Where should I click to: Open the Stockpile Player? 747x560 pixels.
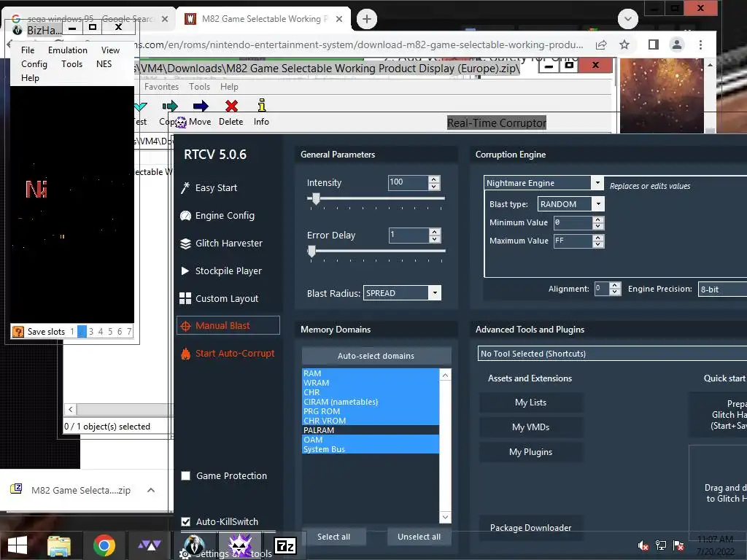[221, 271]
